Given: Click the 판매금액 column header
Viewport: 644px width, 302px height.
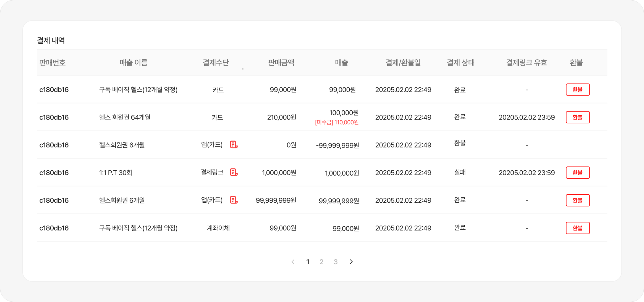Looking at the screenshot, I should pyautogui.click(x=281, y=63).
